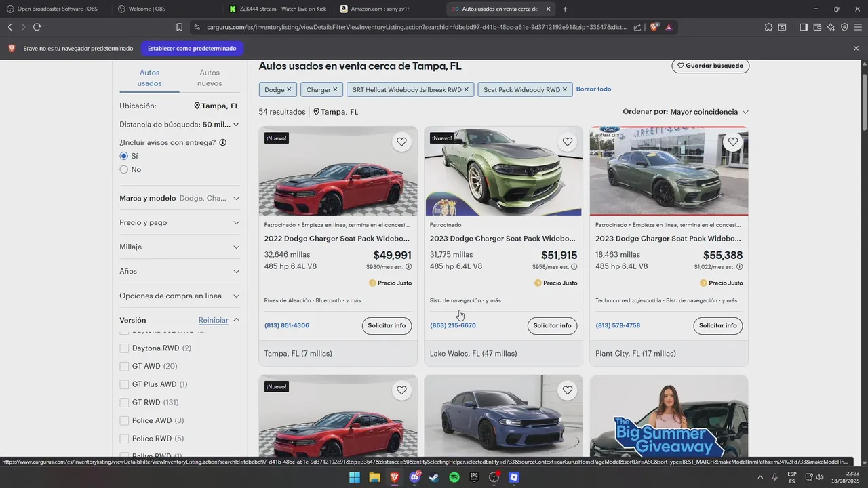868x488 pixels.
Task: Open the Ordenar por sort dropdown
Action: [686, 112]
